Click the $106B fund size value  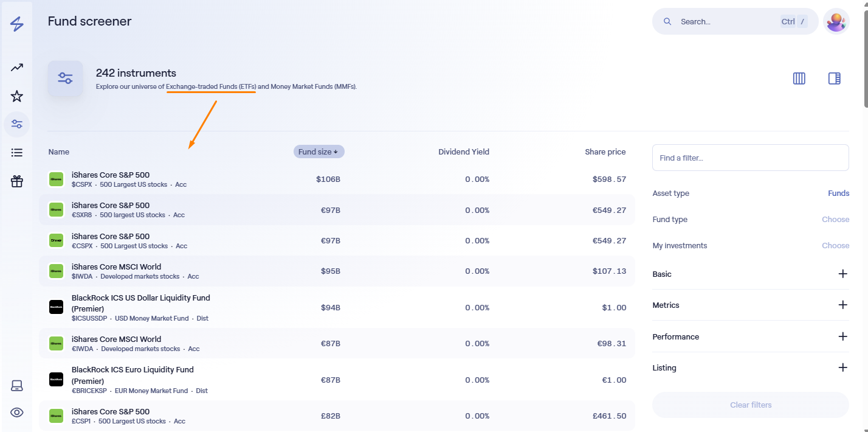point(328,179)
